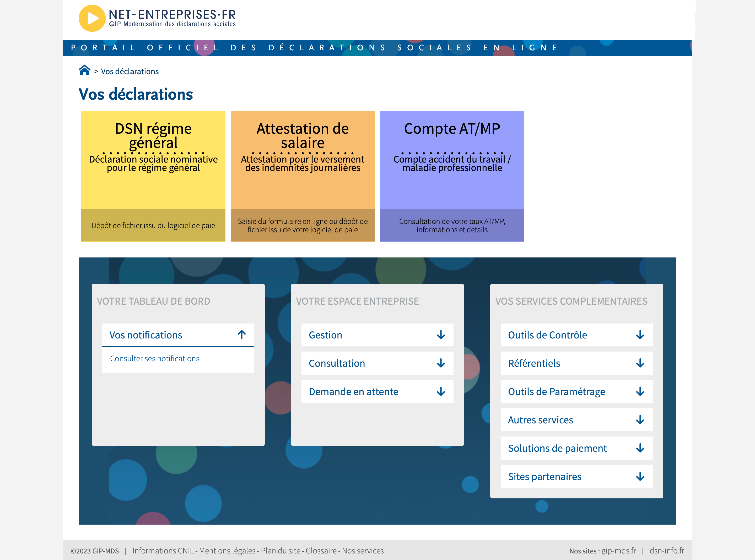The image size is (755, 560).
Task: Visit dsn-info.fr site link
Action: [667, 551]
